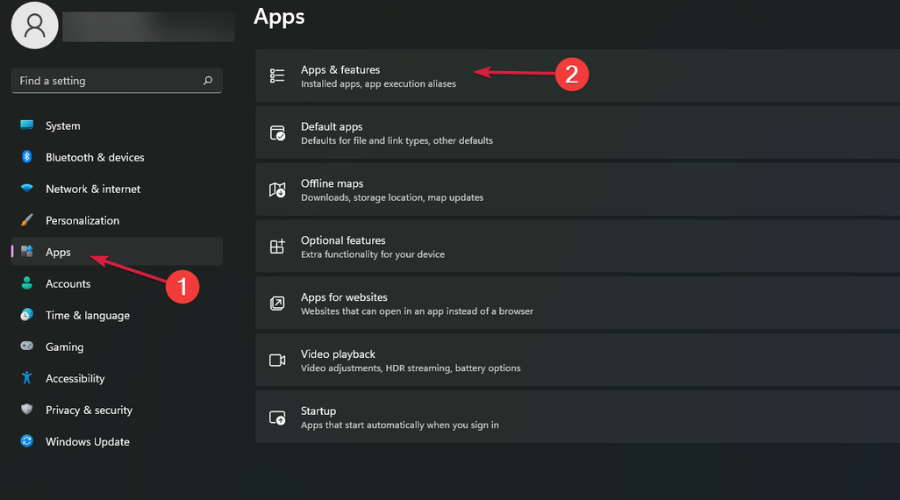Image resolution: width=900 pixels, height=500 pixels.
Task: Click the user profile avatar icon
Action: click(x=35, y=26)
